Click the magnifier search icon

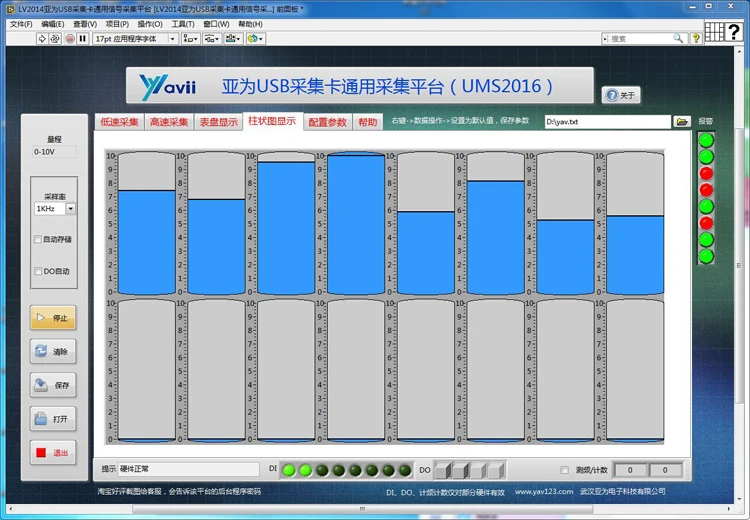(678, 38)
